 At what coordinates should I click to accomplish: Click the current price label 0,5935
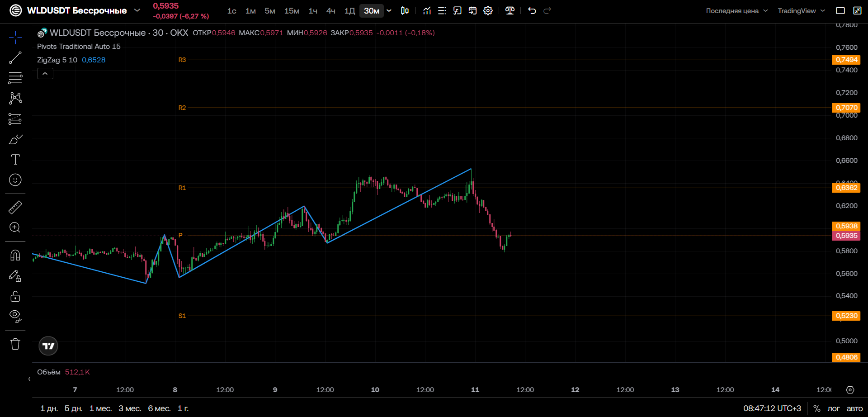[846, 236]
